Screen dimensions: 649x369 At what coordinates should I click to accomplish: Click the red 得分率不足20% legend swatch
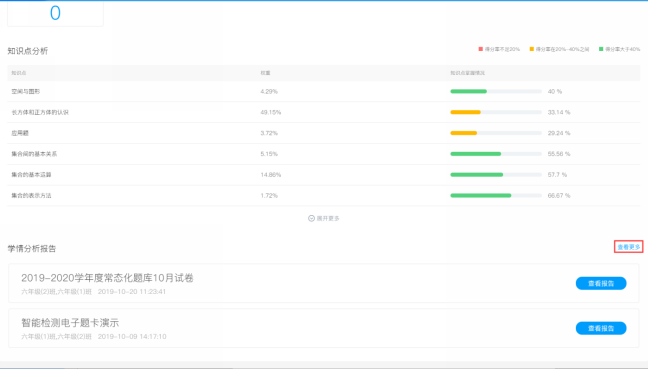pos(481,49)
